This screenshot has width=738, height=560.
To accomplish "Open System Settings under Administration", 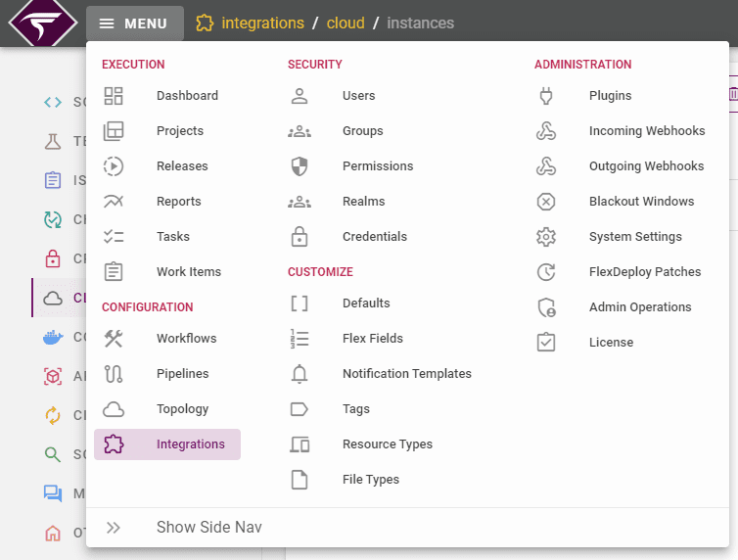I will tap(635, 237).
